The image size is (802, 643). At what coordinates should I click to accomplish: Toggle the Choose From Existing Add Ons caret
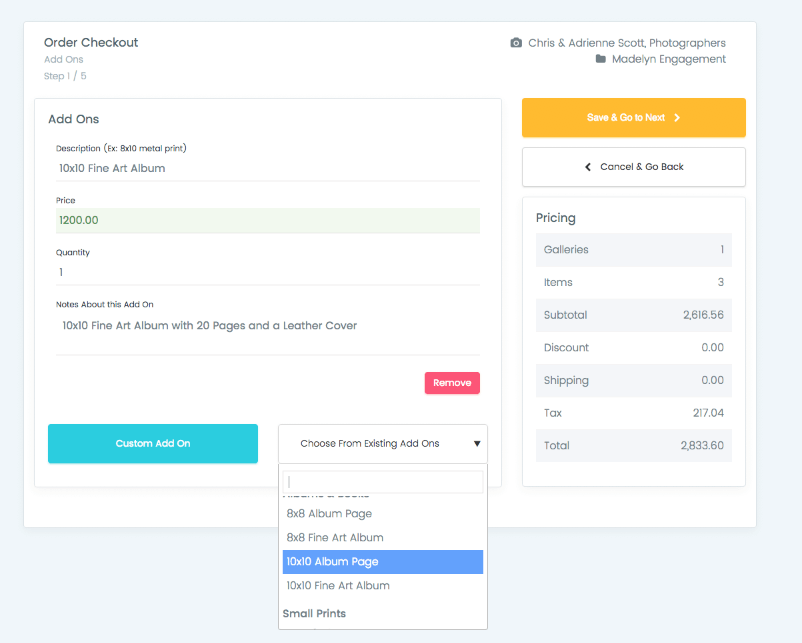[x=477, y=443]
